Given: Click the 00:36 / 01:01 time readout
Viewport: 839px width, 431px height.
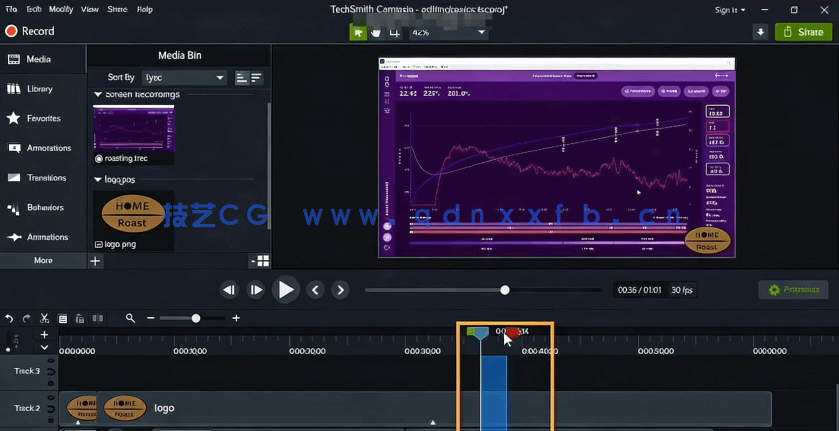Looking at the screenshot, I should point(639,290).
